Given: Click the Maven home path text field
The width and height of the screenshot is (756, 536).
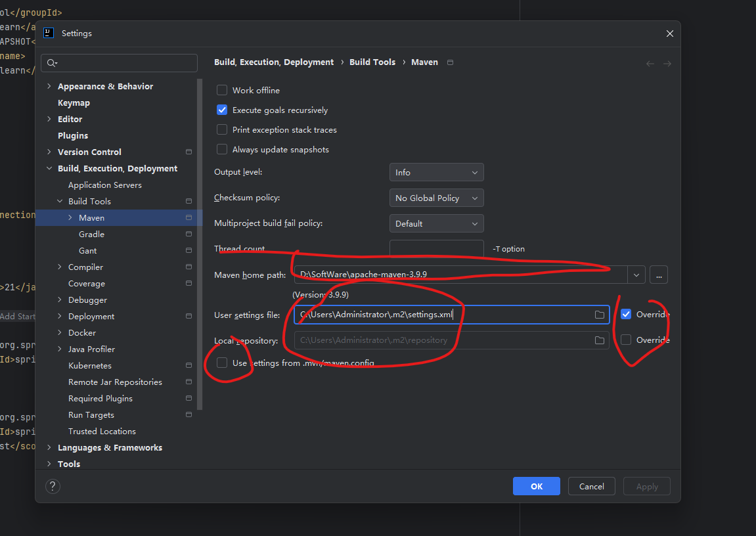Looking at the screenshot, I should click(460, 275).
